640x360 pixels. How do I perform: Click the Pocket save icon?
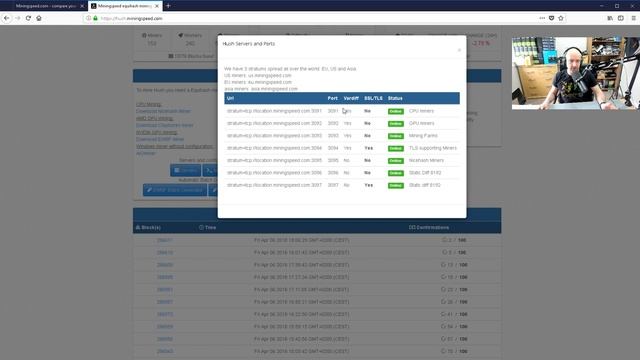(x=551, y=18)
